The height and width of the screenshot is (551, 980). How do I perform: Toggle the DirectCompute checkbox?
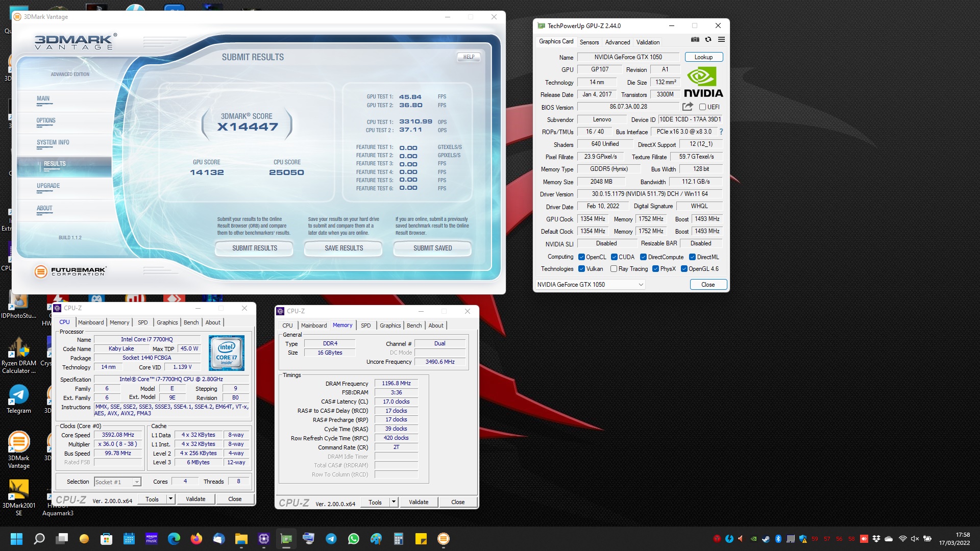(643, 257)
